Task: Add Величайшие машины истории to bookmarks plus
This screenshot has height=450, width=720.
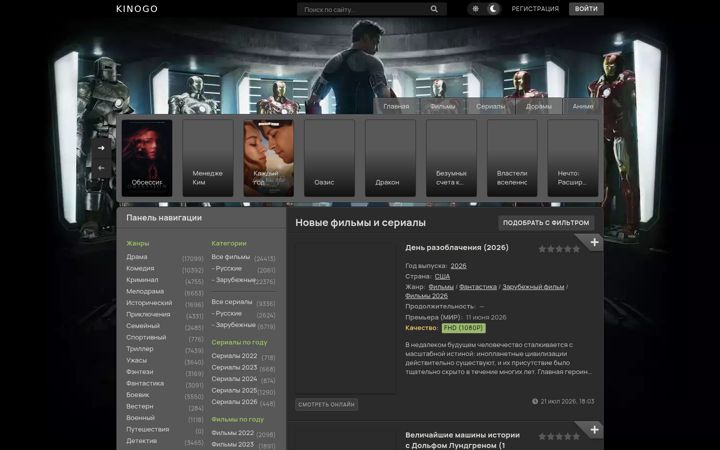Action: click(x=594, y=430)
